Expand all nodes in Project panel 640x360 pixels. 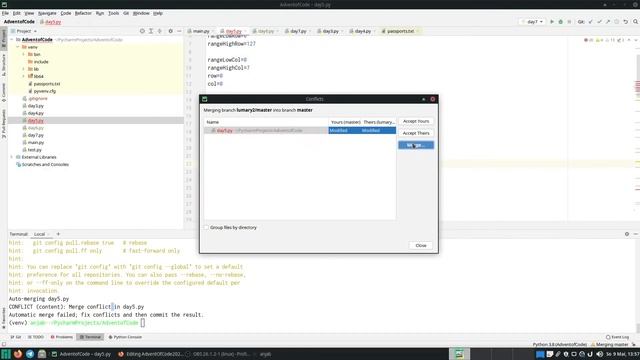click(x=151, y=31)
